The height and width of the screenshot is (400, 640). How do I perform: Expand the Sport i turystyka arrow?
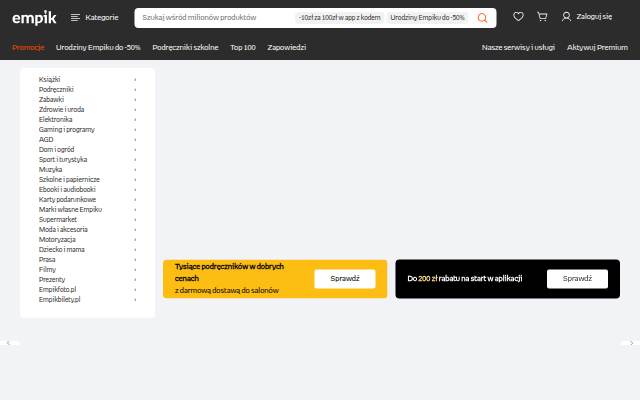click(x=135, y=160)
